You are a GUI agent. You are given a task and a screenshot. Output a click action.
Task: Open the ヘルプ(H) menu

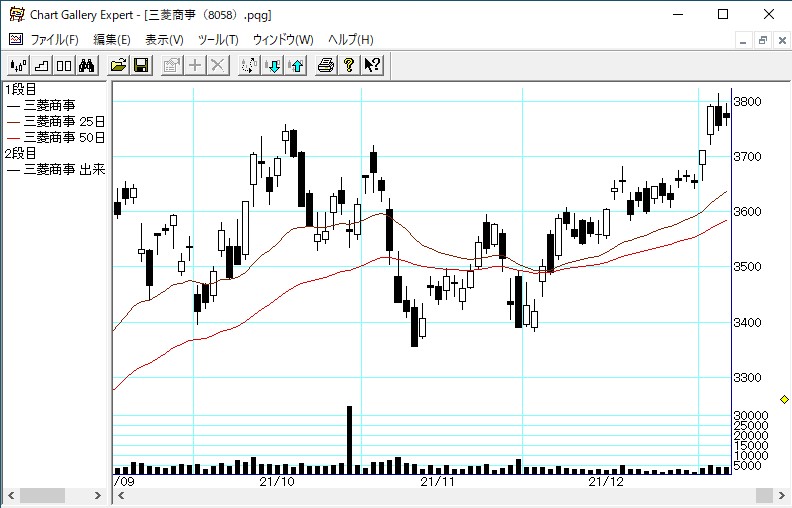pos(350,39)
